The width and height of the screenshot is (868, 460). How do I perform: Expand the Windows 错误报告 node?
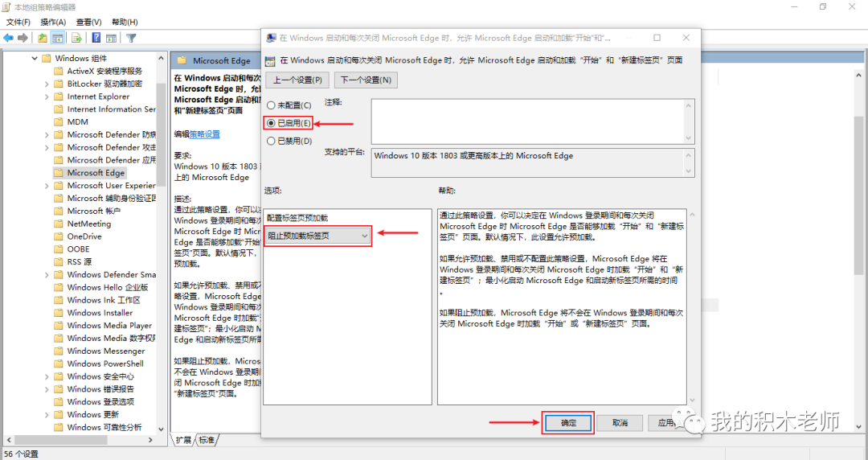pos(47,389)
